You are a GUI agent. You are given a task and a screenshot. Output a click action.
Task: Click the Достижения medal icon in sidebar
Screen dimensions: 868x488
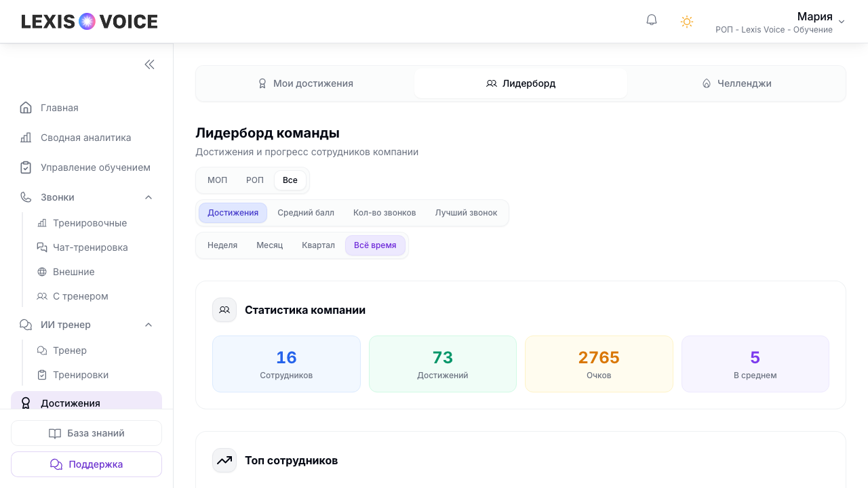click(x=26, y=403)
